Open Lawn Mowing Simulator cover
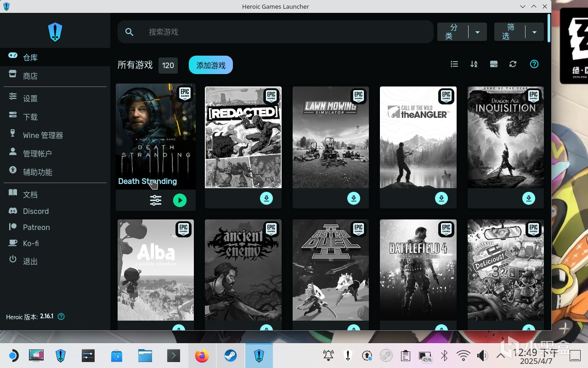Screen dimensions: 588x368 [331, 137]
